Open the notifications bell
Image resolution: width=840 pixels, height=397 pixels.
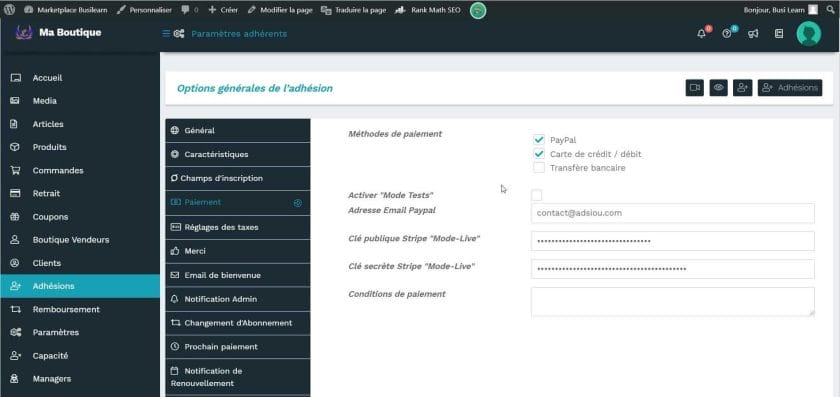702,34
